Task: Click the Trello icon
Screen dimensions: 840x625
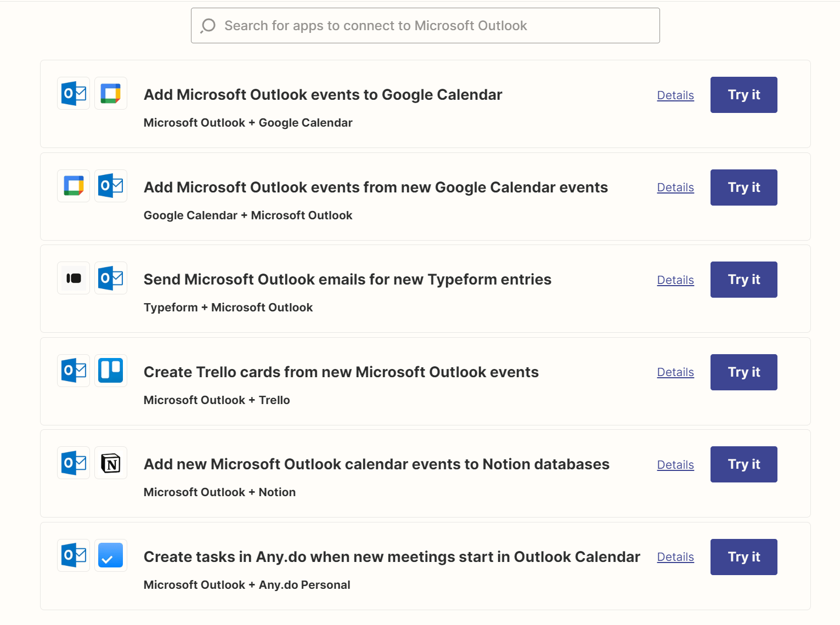Action: click(x=110, y=371)
